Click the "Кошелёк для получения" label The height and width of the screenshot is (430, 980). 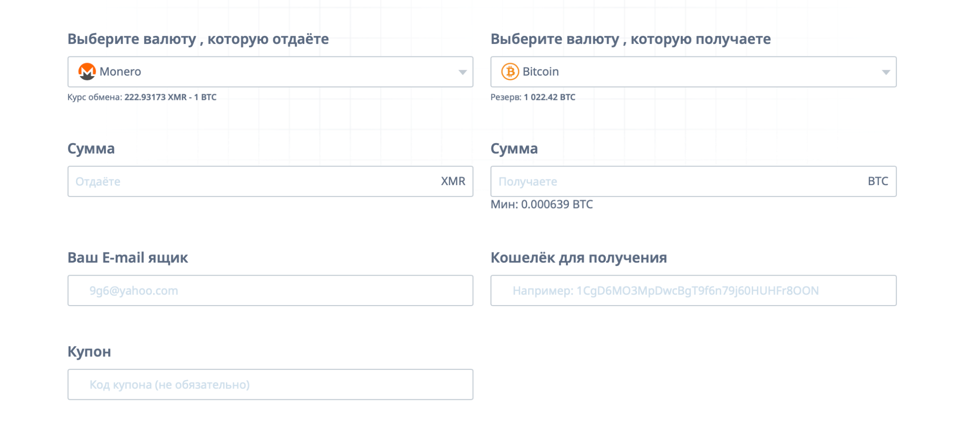click(579, 258)
